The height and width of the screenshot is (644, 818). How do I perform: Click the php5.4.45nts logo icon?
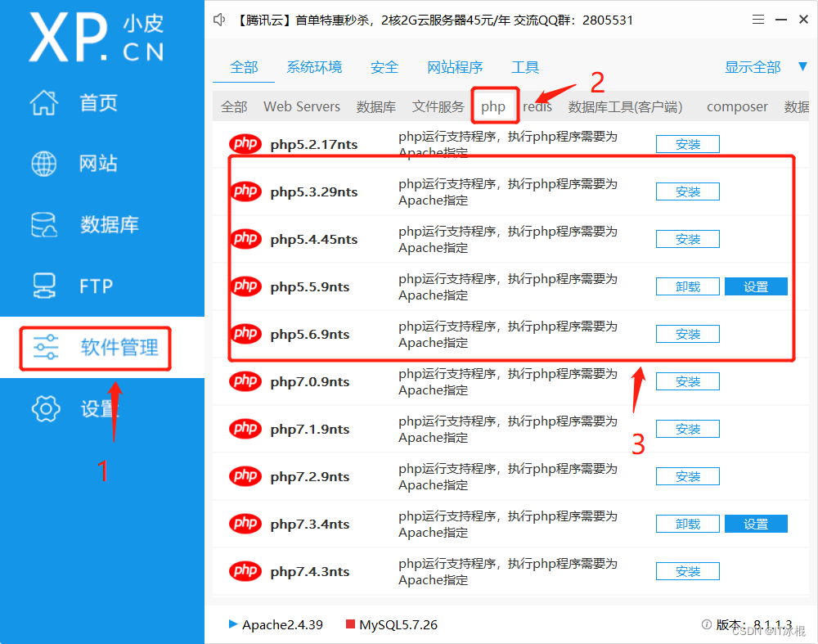(x=245, y=238)
